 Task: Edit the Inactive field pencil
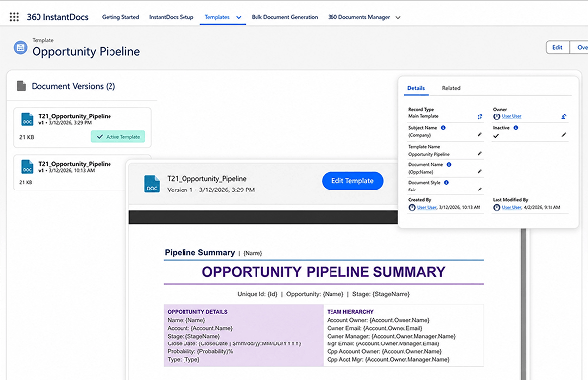pos(564,135)
